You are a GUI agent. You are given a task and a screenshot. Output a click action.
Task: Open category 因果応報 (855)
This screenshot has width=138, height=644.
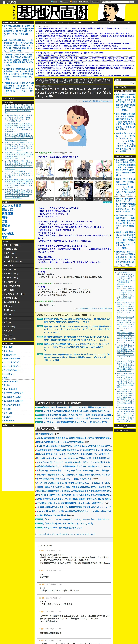[x=10, y=249]
